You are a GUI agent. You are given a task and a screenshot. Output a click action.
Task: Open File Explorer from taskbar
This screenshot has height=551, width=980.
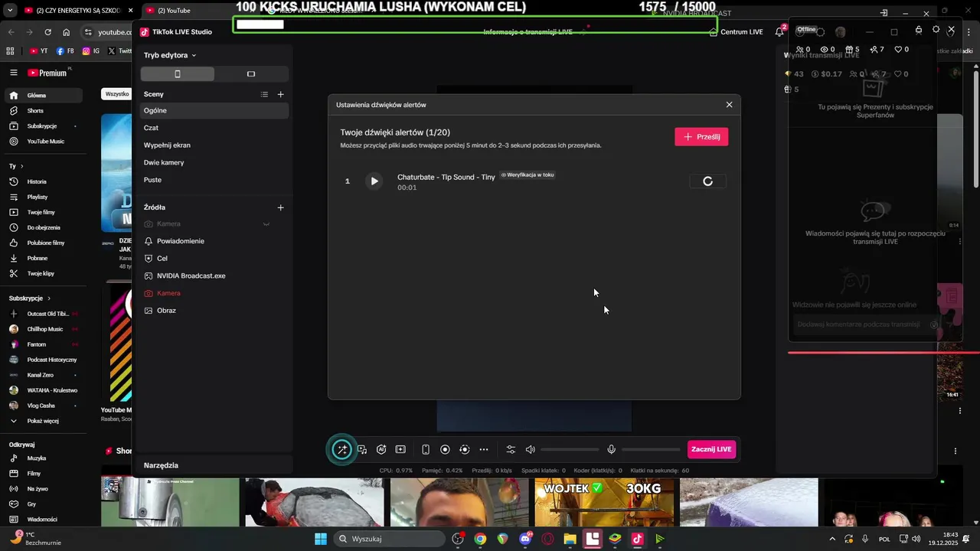pyautogui.click(x=570, y=539)
